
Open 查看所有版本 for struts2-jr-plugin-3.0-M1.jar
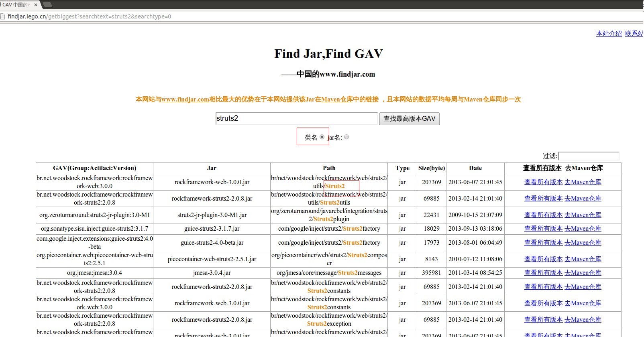tap(544, 215)
